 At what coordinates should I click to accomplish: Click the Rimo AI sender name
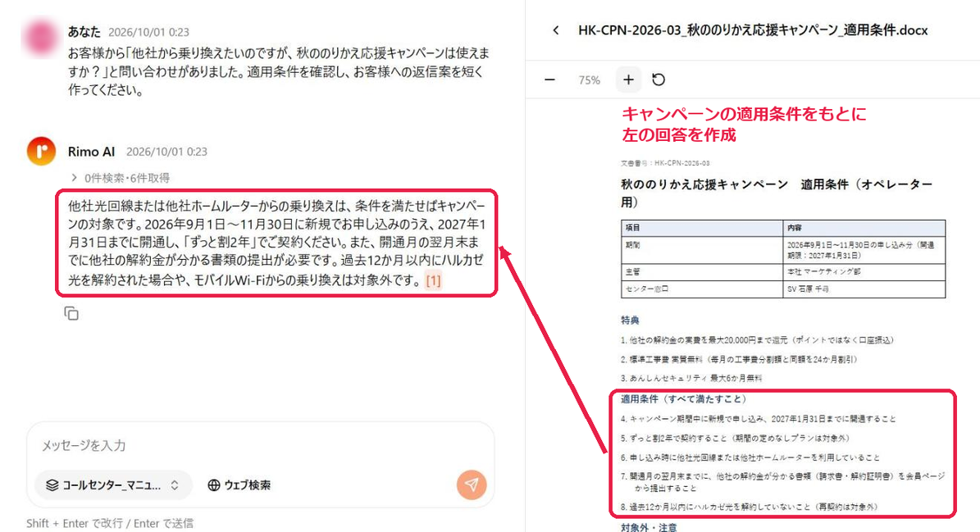coord(91,152)
